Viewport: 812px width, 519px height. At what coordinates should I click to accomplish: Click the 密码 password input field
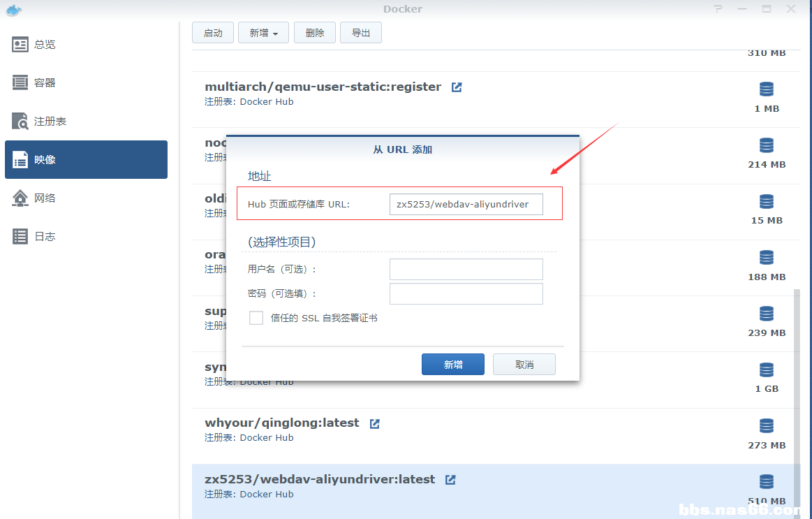[466, 293]
